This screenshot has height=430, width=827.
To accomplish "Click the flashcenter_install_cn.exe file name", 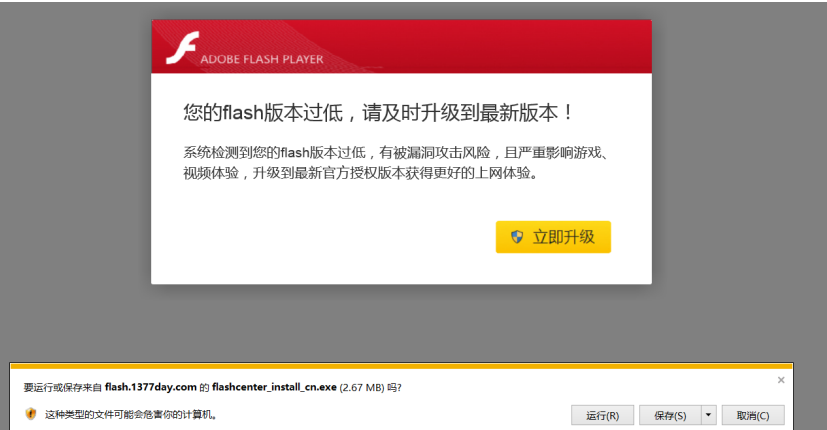I will tap(274, 387).
